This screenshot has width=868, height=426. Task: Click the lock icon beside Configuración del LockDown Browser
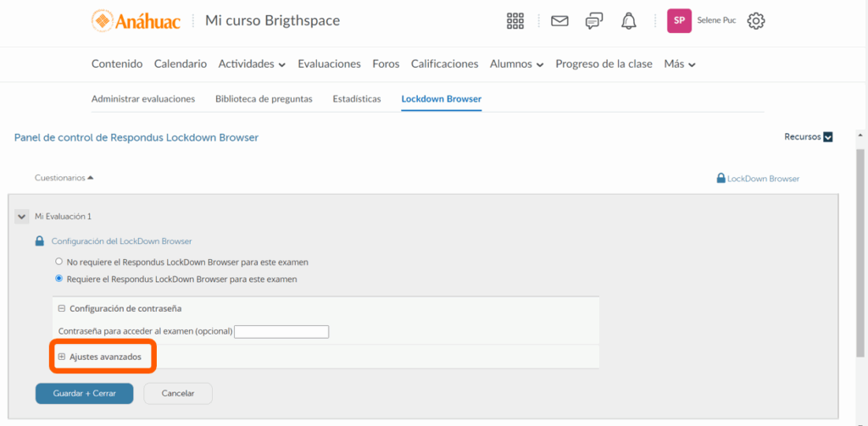(x=39, y=241)
